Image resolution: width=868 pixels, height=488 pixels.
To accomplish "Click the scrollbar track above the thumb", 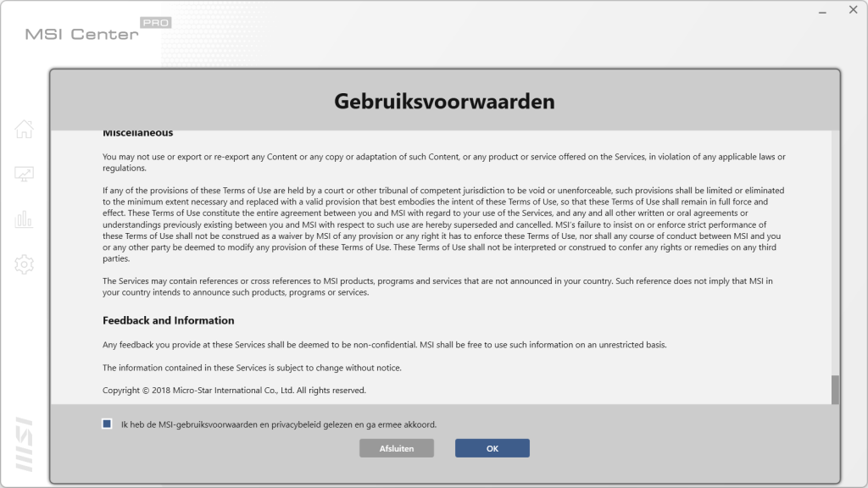I will [835, 254].
